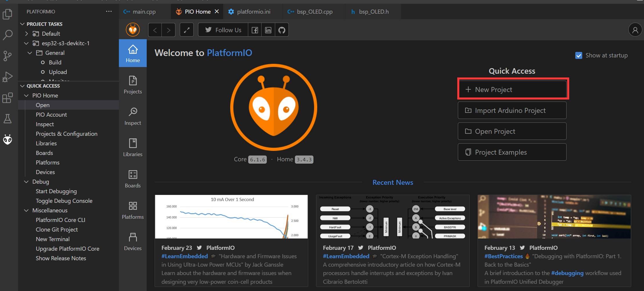Switch to the main.cpp tab
Viewport: 644px width, 291px height.
[x=144, y=12]
